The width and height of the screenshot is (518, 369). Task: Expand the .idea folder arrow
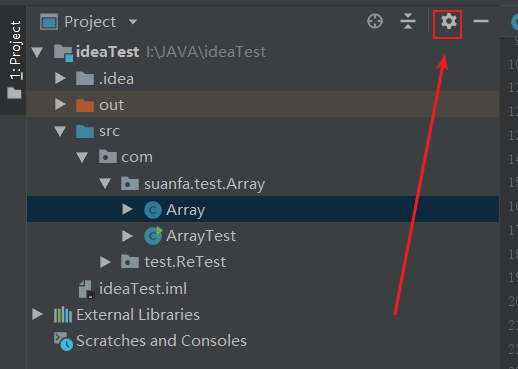(x=60, y=78)
